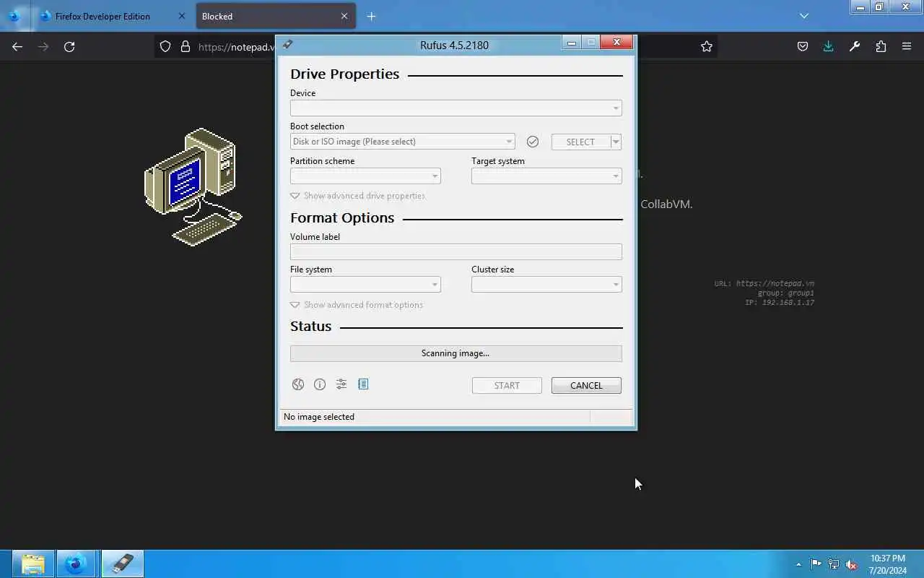The width and height of the screenshot is (924, 578).
Task: Click the SELECT button
Action: 580,142
